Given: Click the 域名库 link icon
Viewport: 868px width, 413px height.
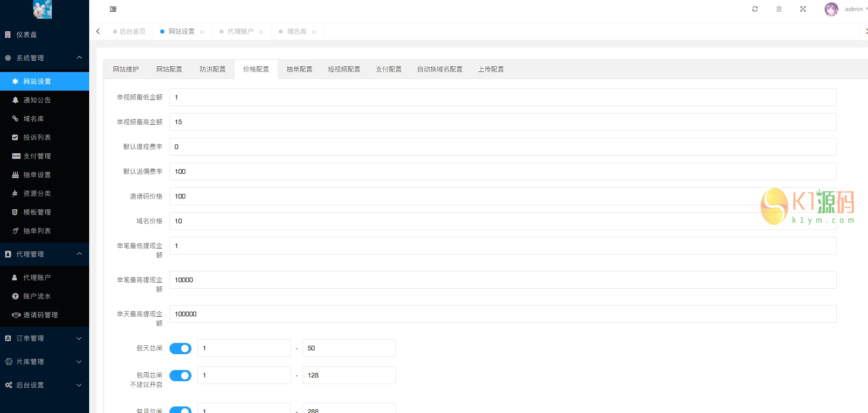Looking at the screenshot, I should pyautogui.click(x=15, y=119).
